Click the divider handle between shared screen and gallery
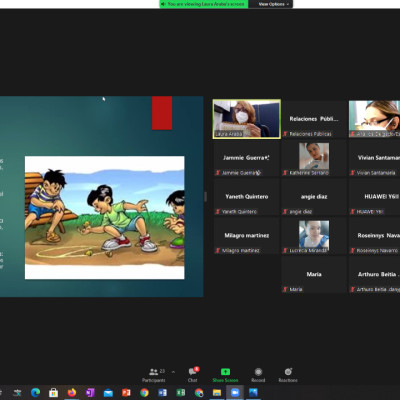Viewport: 400px width, 400px height. pos(205,197)
